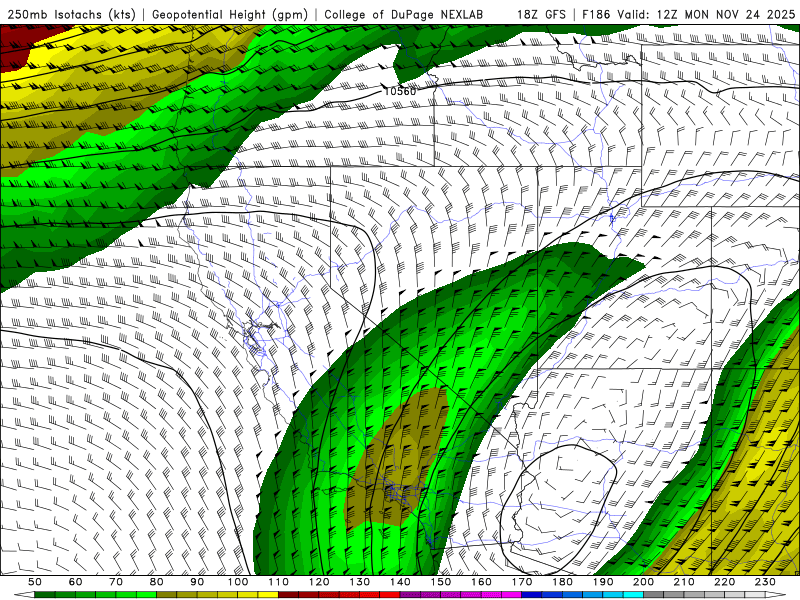Image resolution: width=800 pixels, height=600 pixels.
Task: Click the '18Z GFS' model run label
Action: 541,15
